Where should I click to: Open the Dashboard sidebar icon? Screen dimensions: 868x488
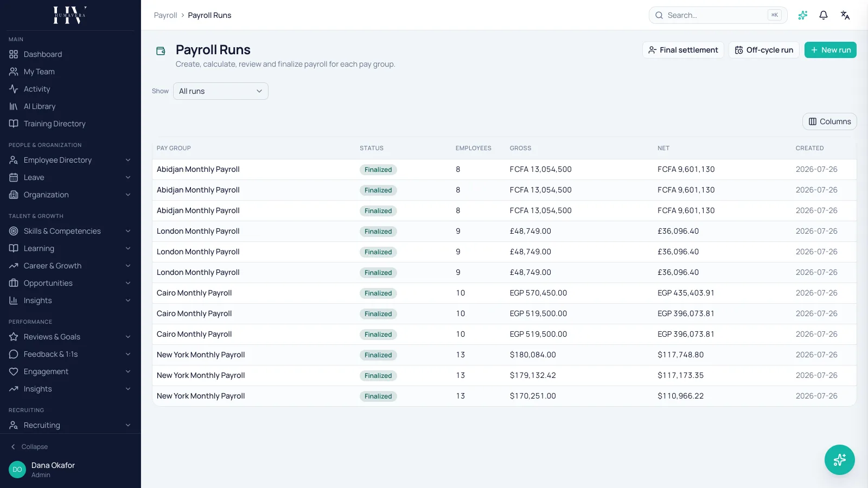14,54
